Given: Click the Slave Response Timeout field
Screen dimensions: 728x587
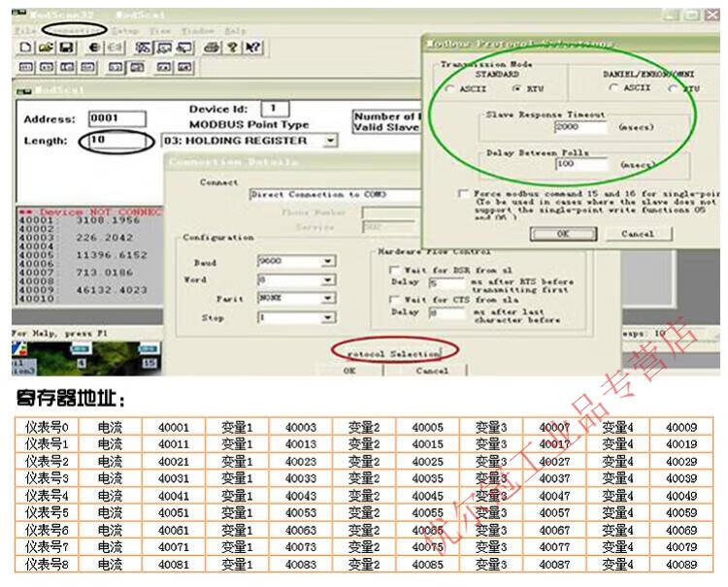Looking at the screenshot, I should coord(580,127).
